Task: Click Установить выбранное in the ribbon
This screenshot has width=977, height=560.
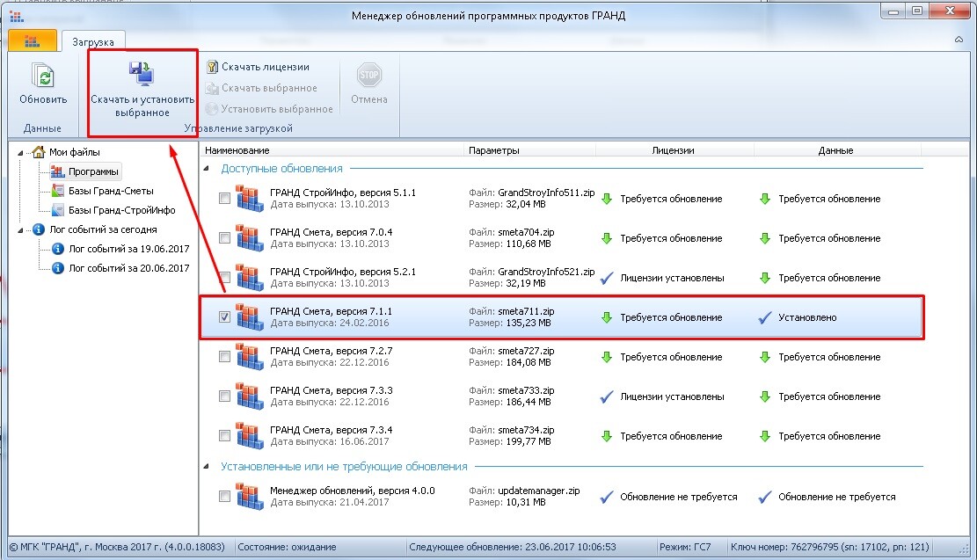Action: coord(269,109)
